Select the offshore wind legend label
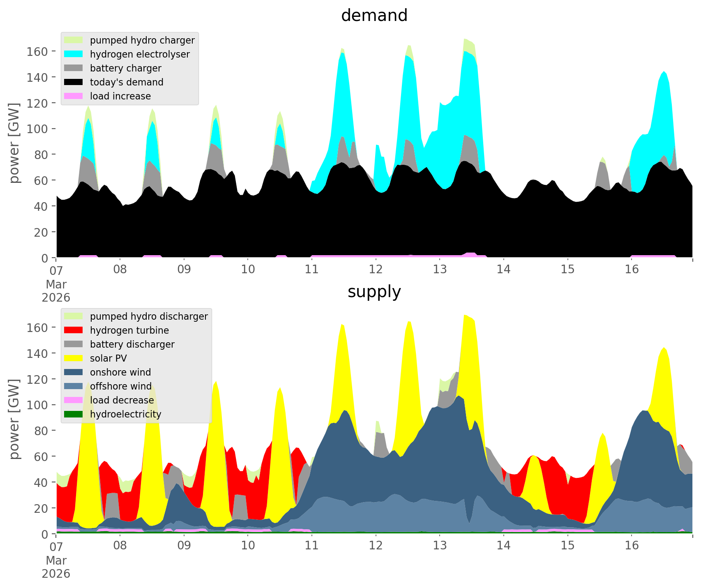Viewport: 701px width, 588px height. [x=120, y=386]
